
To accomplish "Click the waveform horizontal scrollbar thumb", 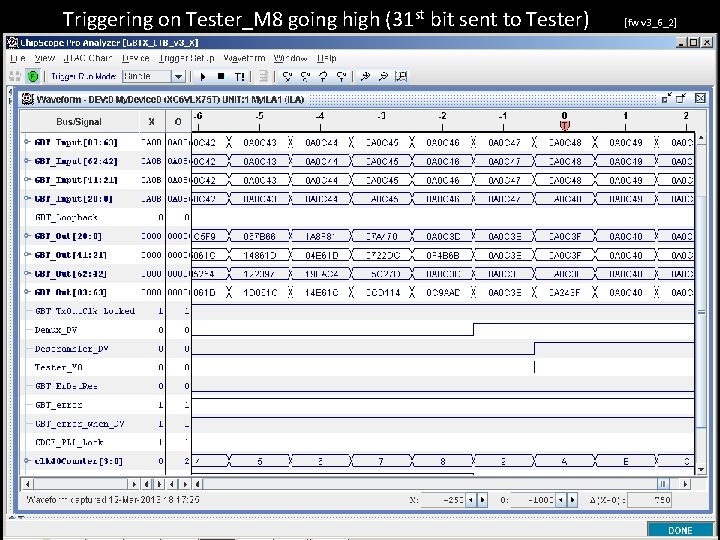I will pyautogui.click(x=663, y=484).
